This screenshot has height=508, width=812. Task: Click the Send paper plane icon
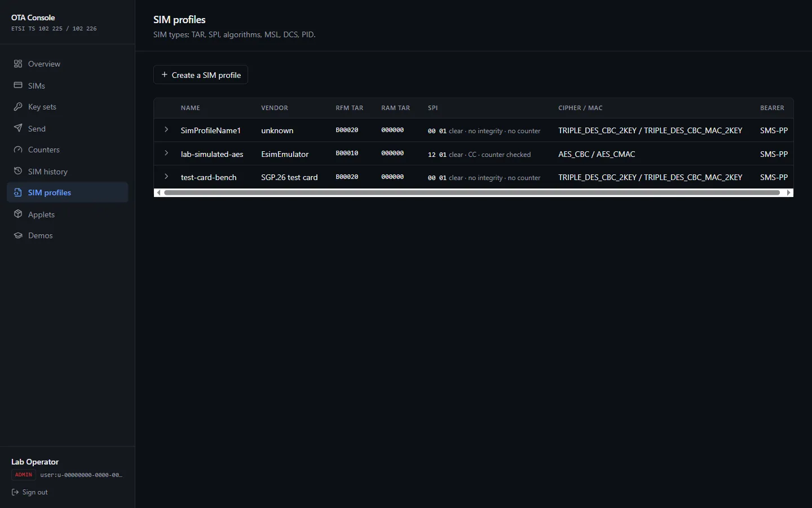[18, 128]
